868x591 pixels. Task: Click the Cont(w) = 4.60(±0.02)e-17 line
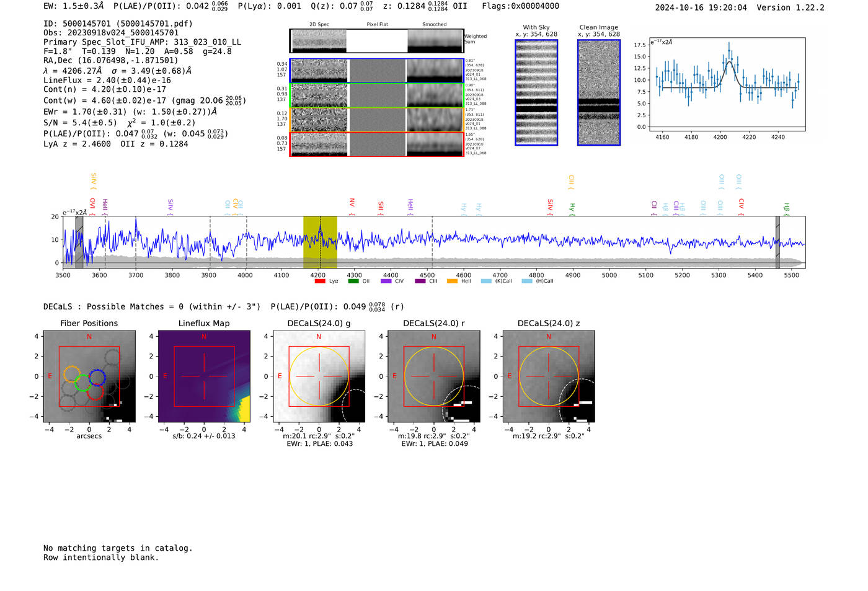point(144,100)
